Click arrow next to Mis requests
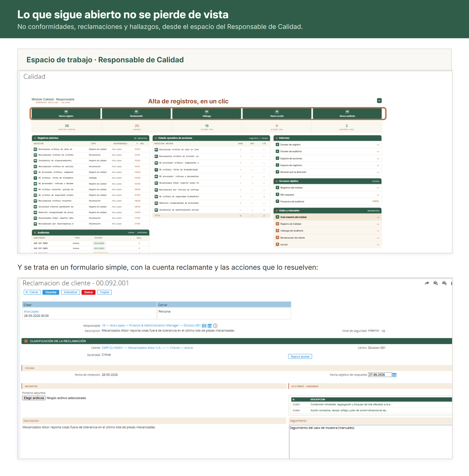This screenshot has height=476, width=469. click(378, 195)
